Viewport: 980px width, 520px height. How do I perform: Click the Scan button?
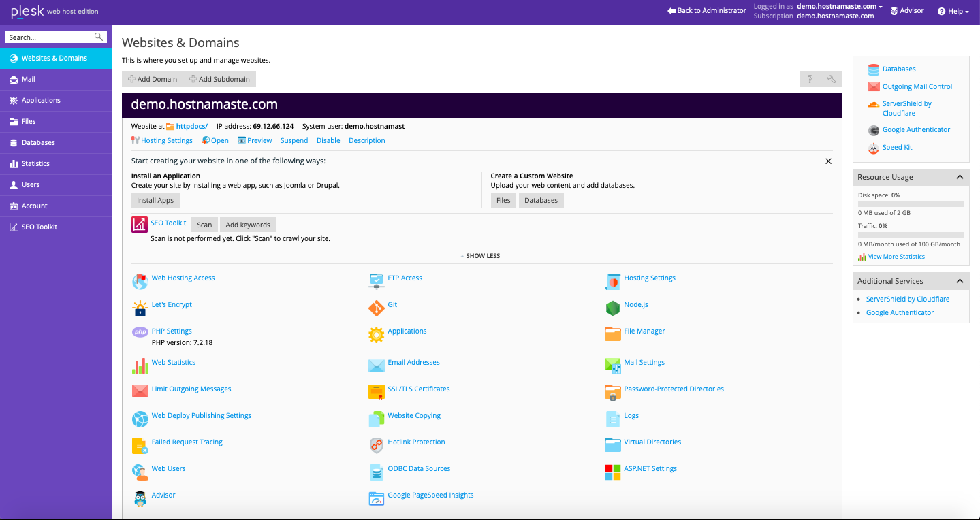(x=204, y=225)
